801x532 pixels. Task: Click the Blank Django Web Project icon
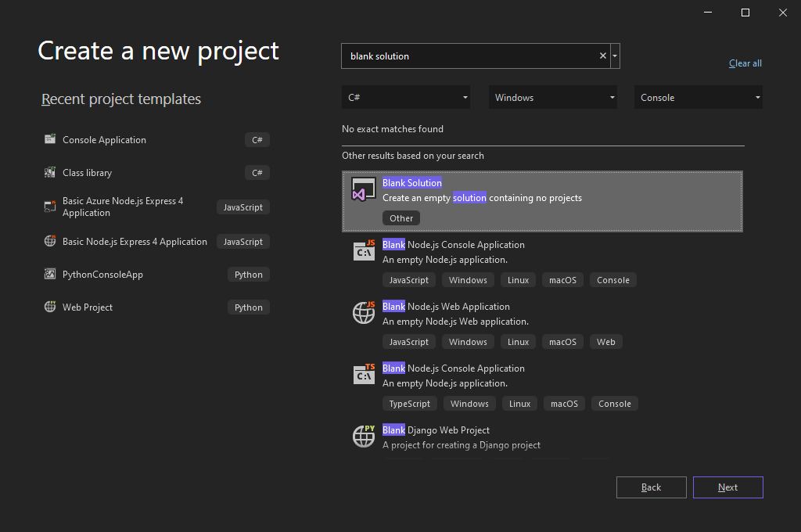(364, 436)
